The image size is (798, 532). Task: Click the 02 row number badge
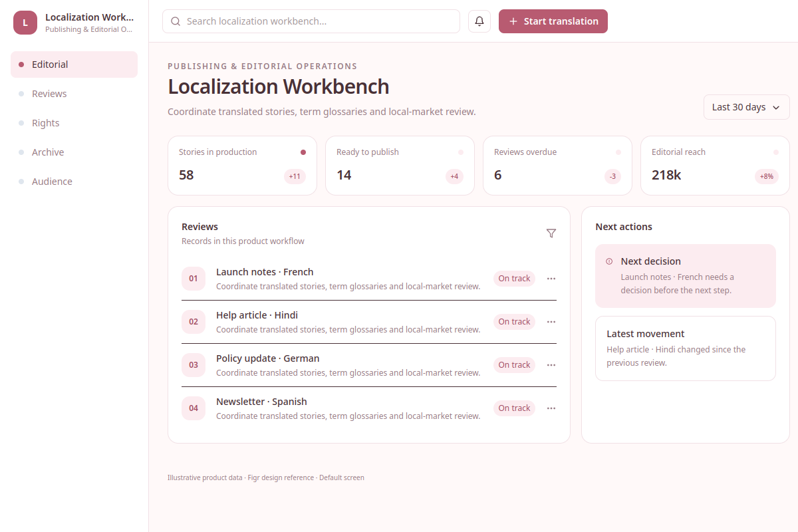pyautogui.click(x=194, y=322)
